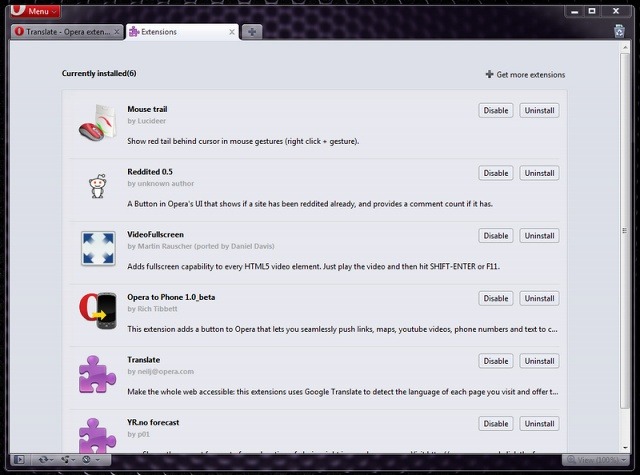
Task: Click the plus icon beside Get more extensions
Action: click(489, 74)
